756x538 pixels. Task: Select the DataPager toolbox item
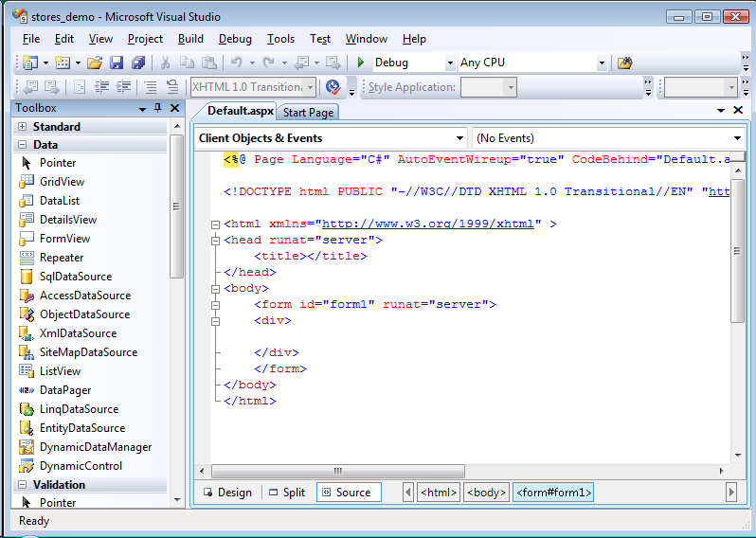coord(55,390)
